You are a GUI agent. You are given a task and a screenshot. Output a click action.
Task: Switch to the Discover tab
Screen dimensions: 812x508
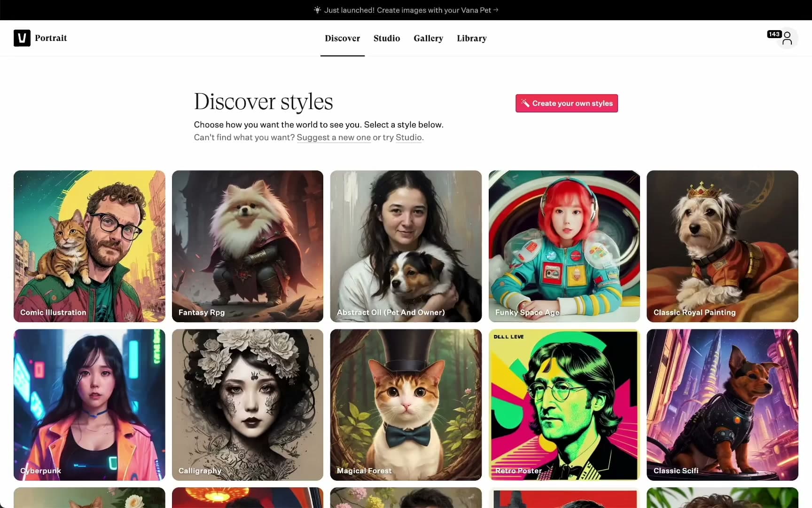(x=343, y=39)
